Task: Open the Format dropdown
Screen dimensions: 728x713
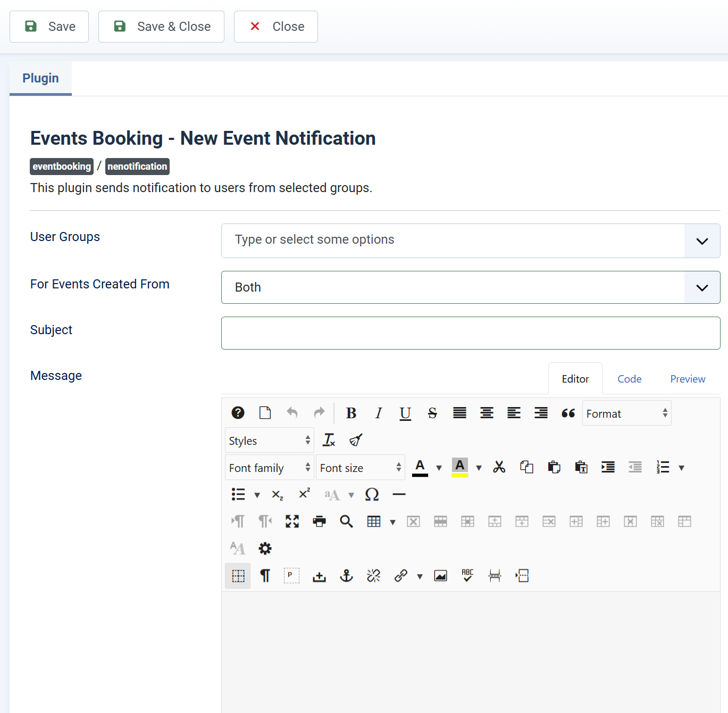Action: pos(627,413)
